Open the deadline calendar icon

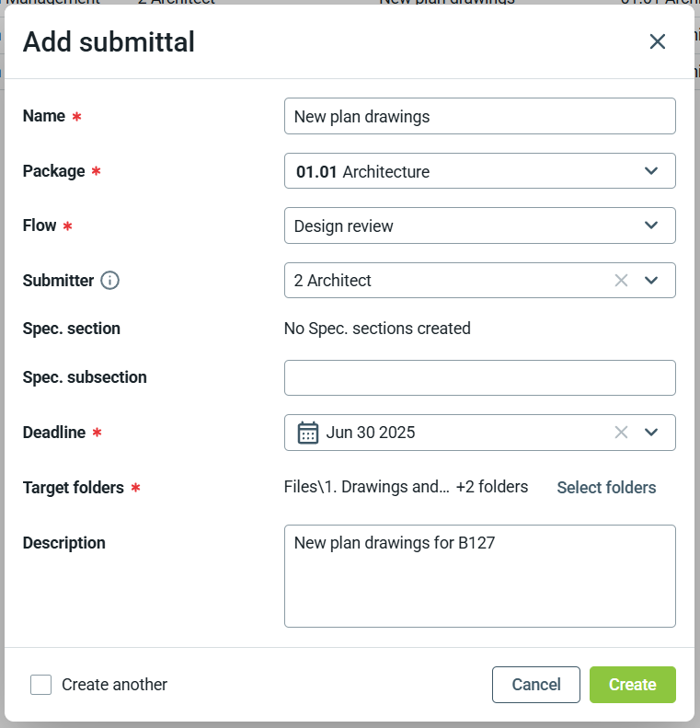tap(308, 433)
